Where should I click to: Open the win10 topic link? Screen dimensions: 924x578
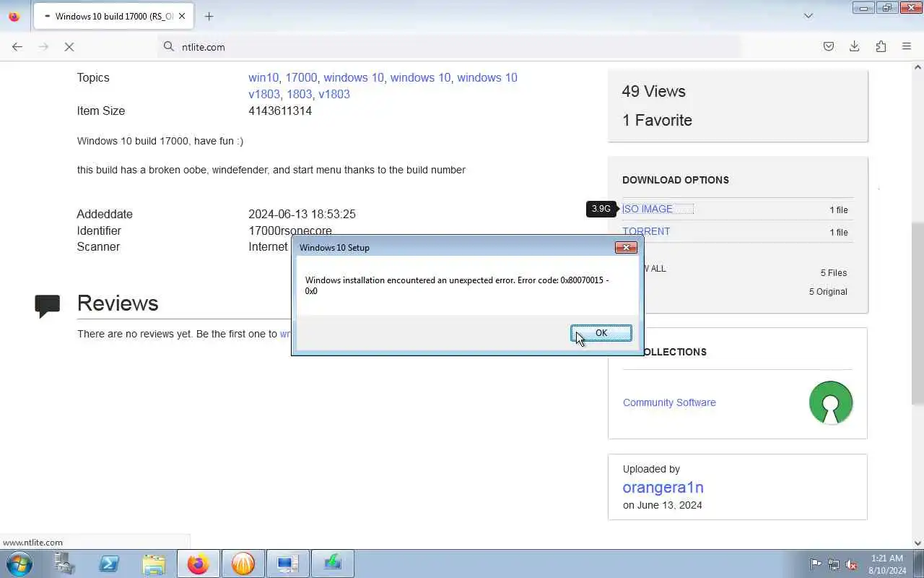coord(263,77)
